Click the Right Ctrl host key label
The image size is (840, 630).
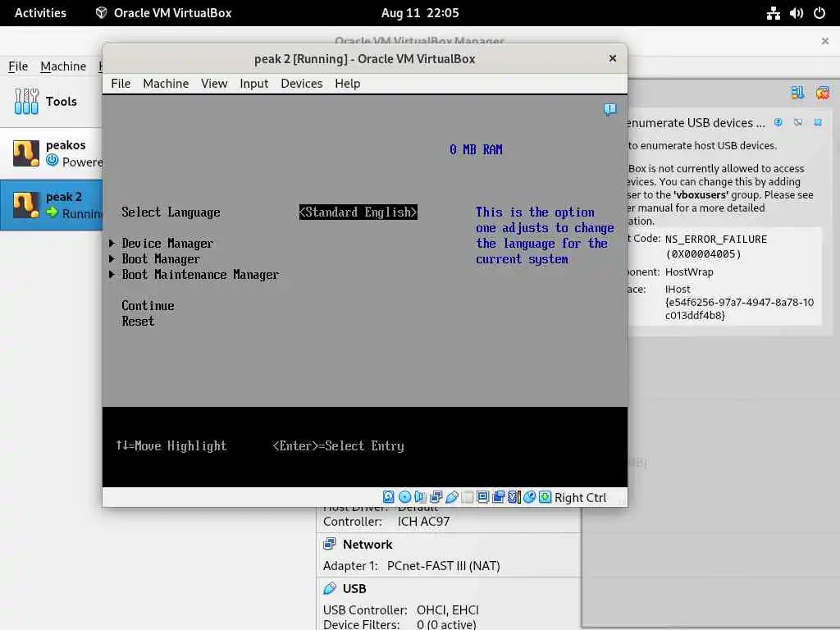tap(580, 498)
